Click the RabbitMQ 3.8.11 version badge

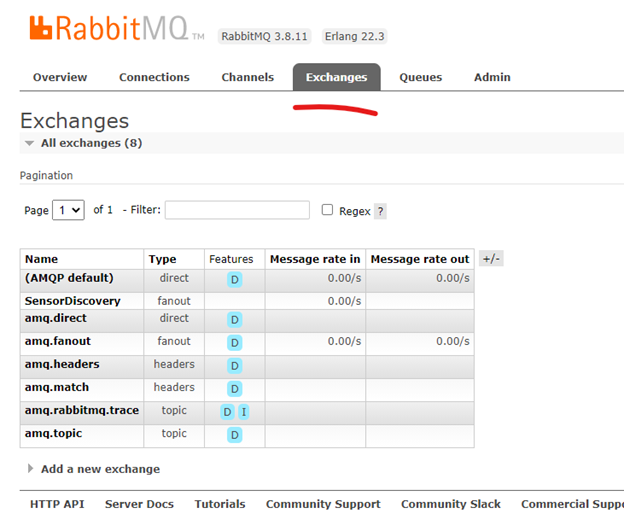pyautogui.click(x=264, y=36)
